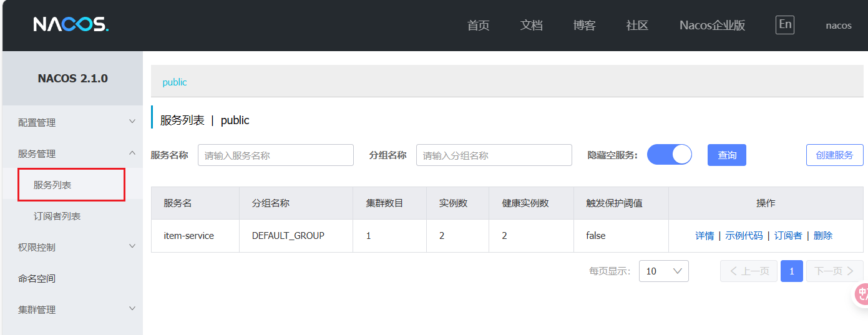The width and height of the screenshot is (868, 335).
Task: Open the 服务列表 sidebar item
Action: click(52, 185)
